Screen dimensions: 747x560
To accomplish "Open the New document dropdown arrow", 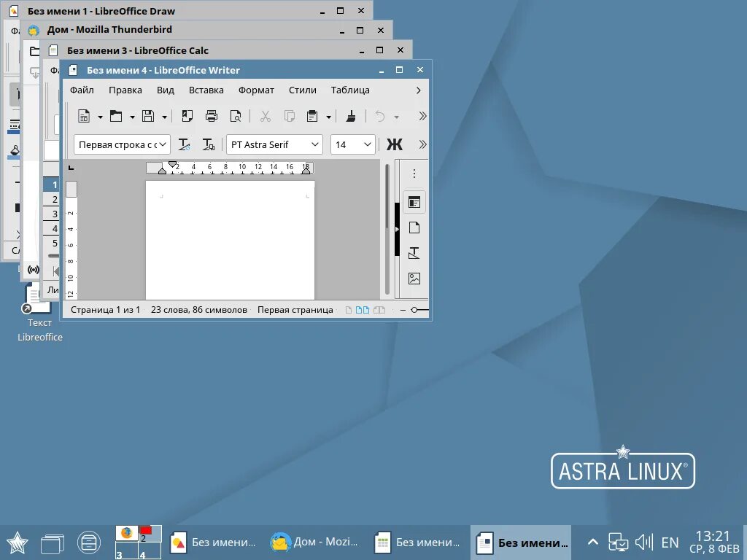I will click(x=100, y=117).
